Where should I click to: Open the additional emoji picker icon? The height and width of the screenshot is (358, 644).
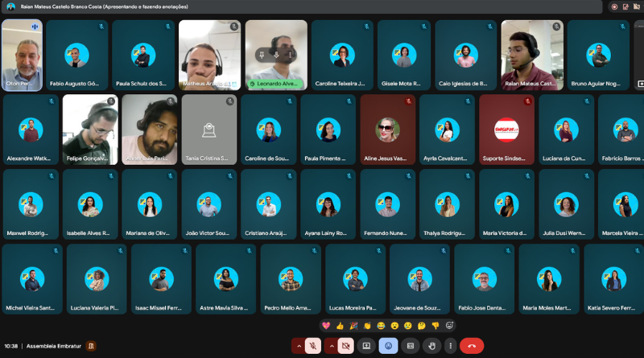click(450, 326)
